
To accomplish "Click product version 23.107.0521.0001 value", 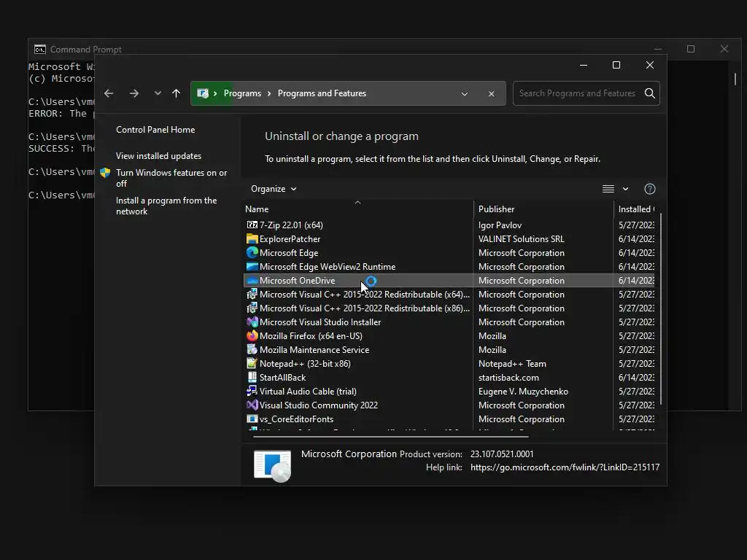I will point(502,454).
